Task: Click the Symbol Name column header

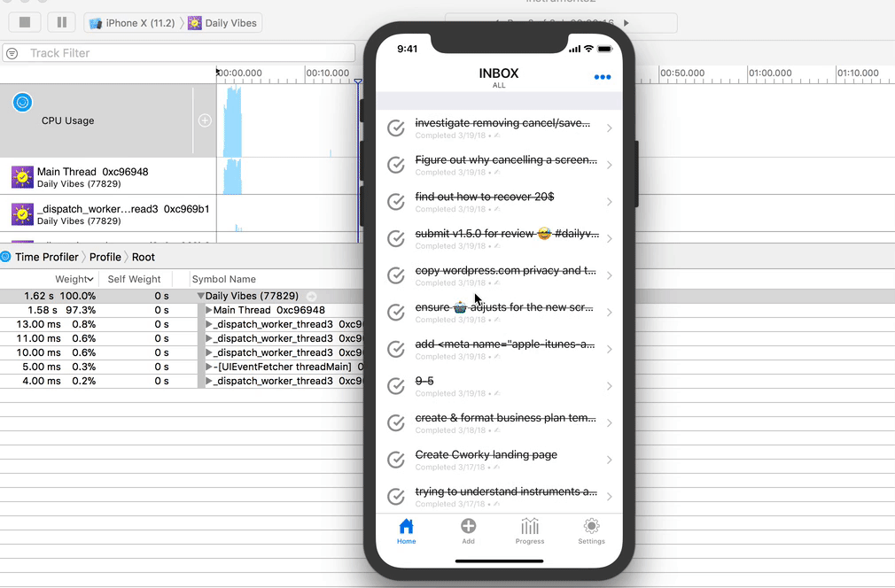Action: tap(223, 279)
